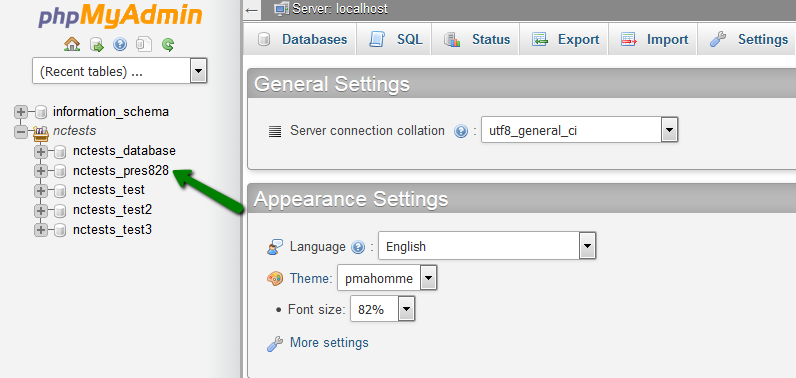Expand the information_schema tree node
This screenshot has width=796, height=378.
pos(21,112)
